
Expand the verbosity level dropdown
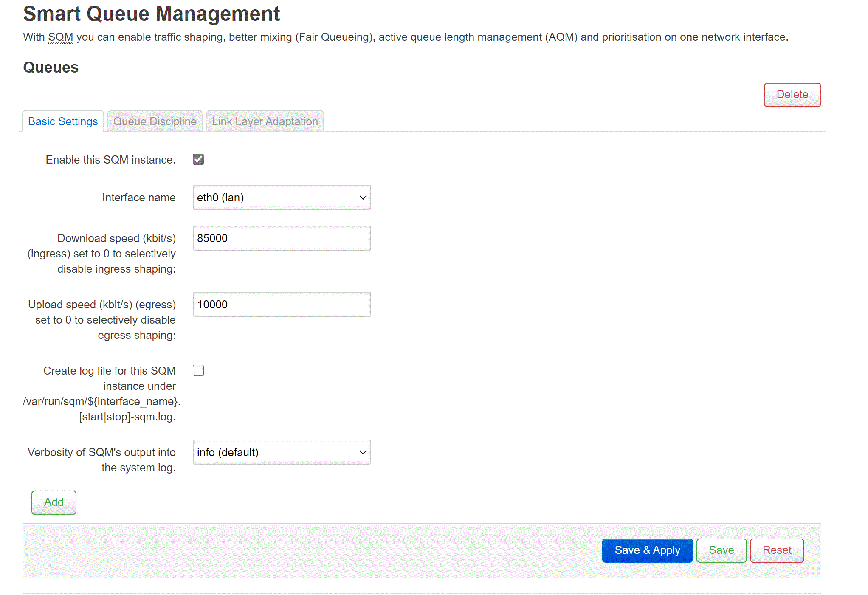281,452
